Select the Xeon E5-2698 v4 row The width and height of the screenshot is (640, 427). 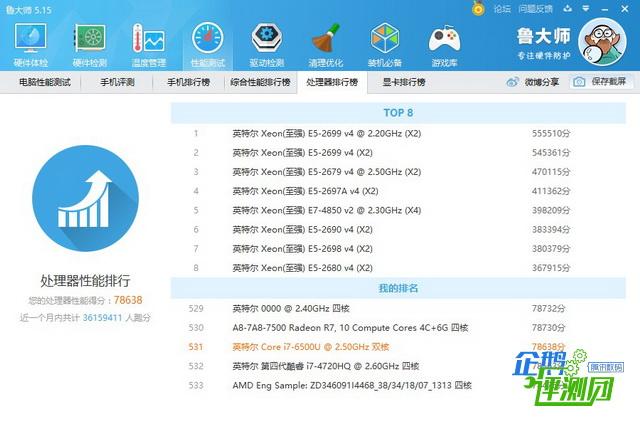click(398, 249)
